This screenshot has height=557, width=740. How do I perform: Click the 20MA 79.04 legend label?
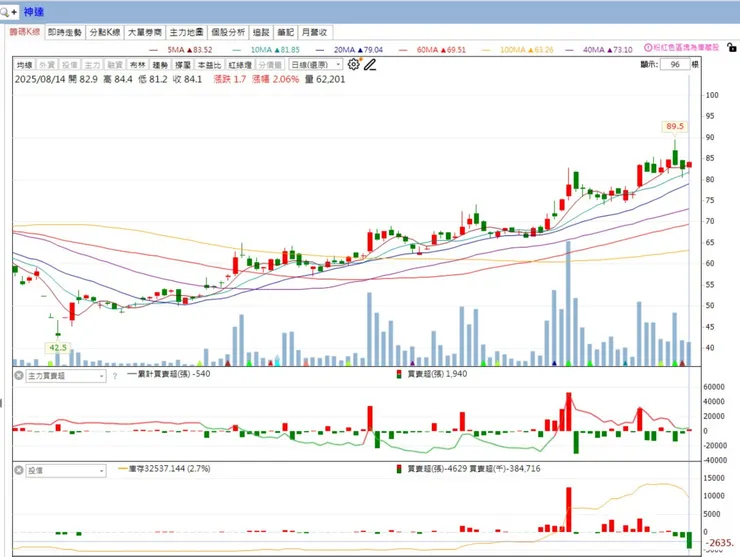(358, 50)
